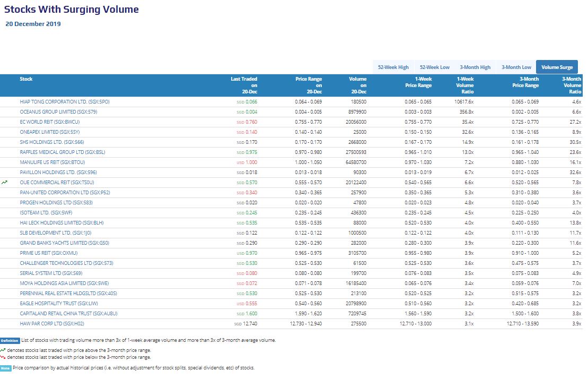Open SHS HOLDINGS LTD. stock link
Screen dimensions: 588x379
(x=52, y=142)
